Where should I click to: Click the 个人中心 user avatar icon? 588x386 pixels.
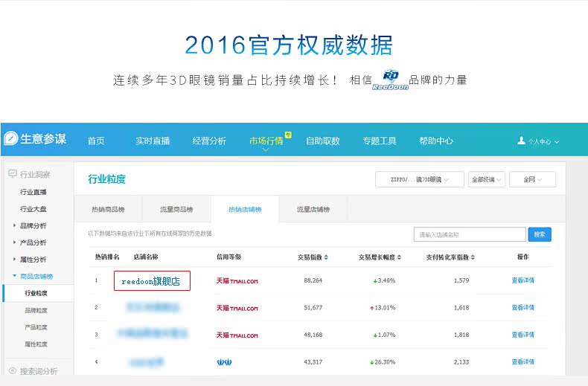521,141
